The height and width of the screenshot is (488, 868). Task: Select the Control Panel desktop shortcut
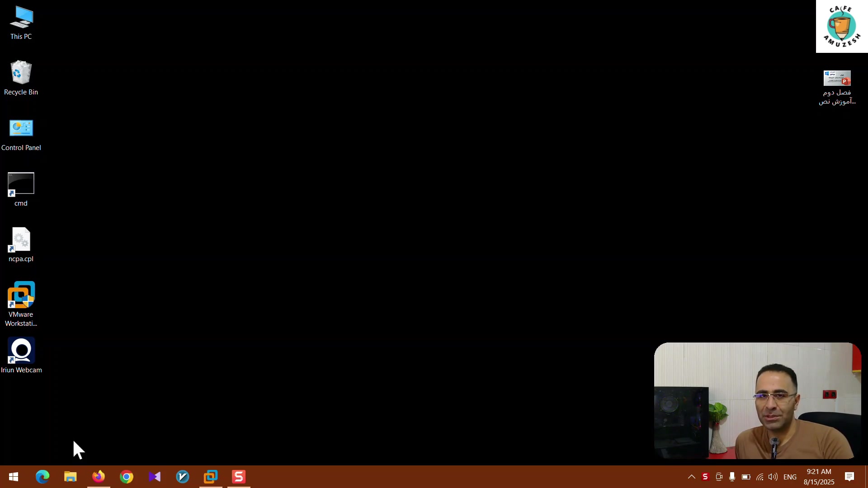point(21,129)
